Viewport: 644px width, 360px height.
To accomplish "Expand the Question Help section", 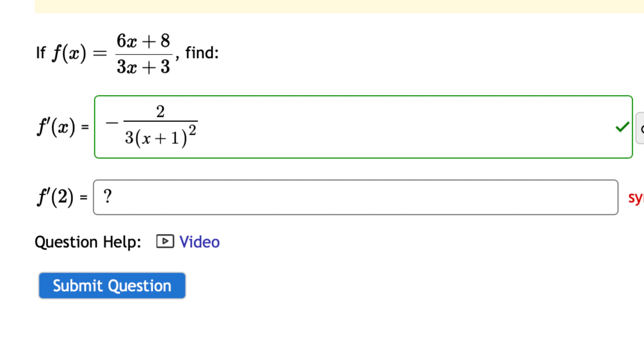I will coord(88,242).
